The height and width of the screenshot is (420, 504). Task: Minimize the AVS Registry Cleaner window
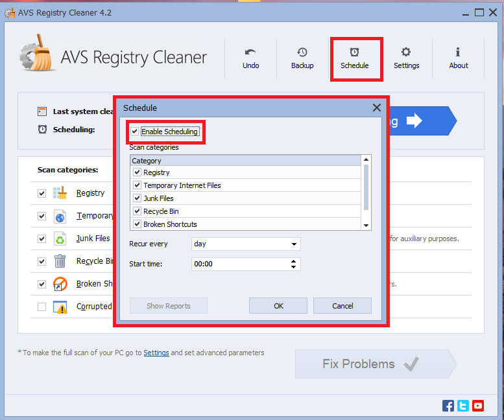pyautogui.click(x=466, y=13)
